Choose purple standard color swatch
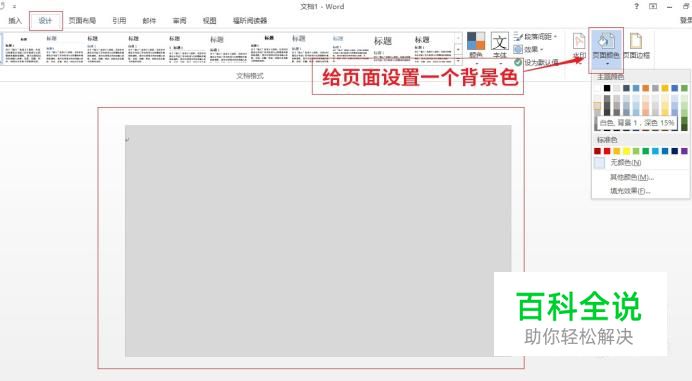The width and height of the screenshot is (692, 381). coord(684,151)
